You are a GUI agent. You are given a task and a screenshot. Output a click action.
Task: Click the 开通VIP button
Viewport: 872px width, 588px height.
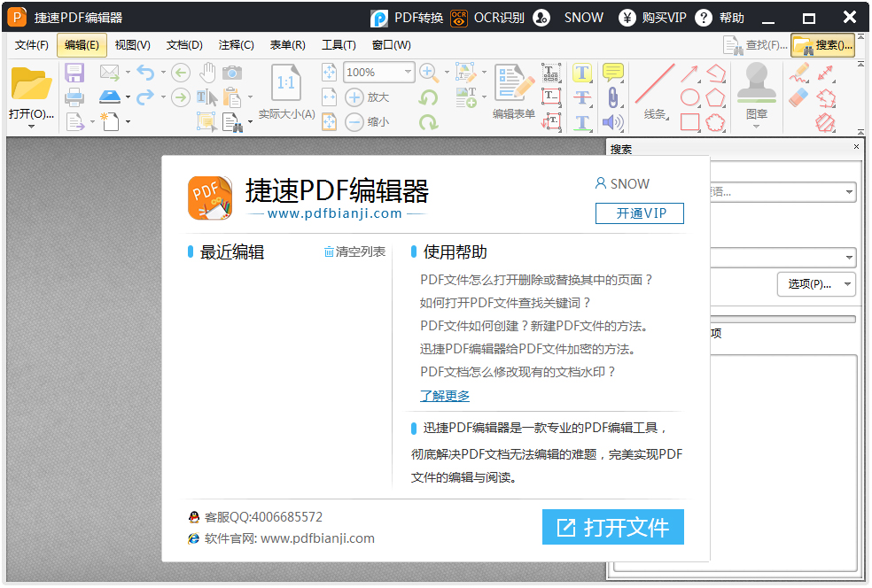(x=640, y=213)
